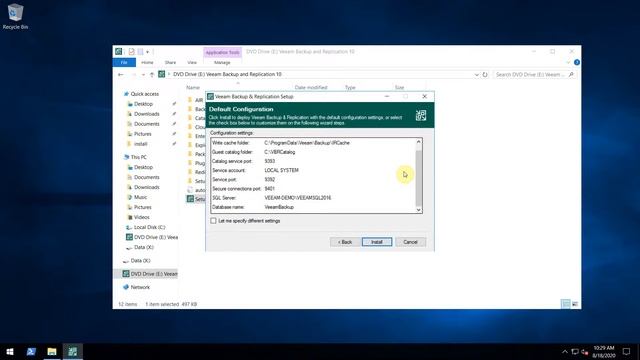Collapse the Explorer ribbon chevron
Viewport: 640px width, 360px height.
click(x=568, y=62)
